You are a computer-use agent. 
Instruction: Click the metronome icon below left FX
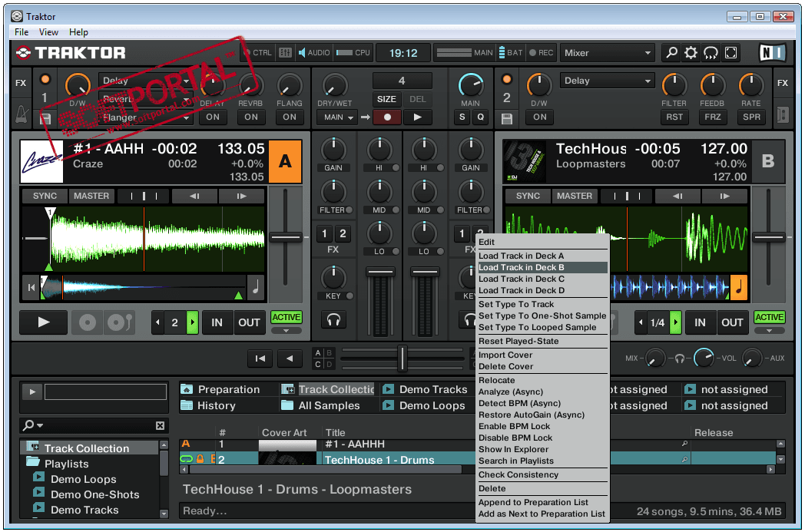point(22,115)
